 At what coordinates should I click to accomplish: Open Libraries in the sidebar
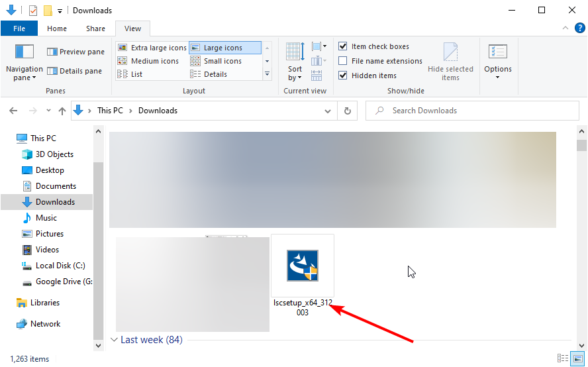click(38, 303)
